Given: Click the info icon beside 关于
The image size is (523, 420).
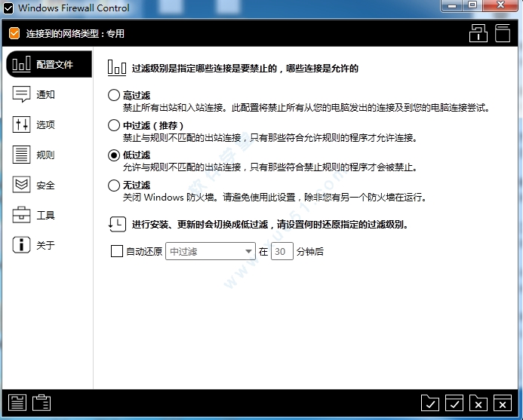Looking at the screenshot, I should point(21,244).
